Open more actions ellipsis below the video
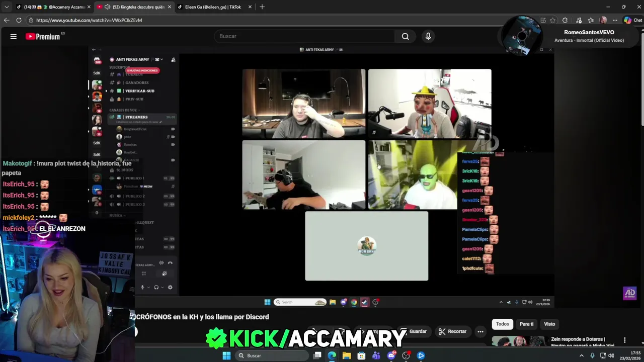Viewport: 644px width, 362px height. click(x=480, y=331)
